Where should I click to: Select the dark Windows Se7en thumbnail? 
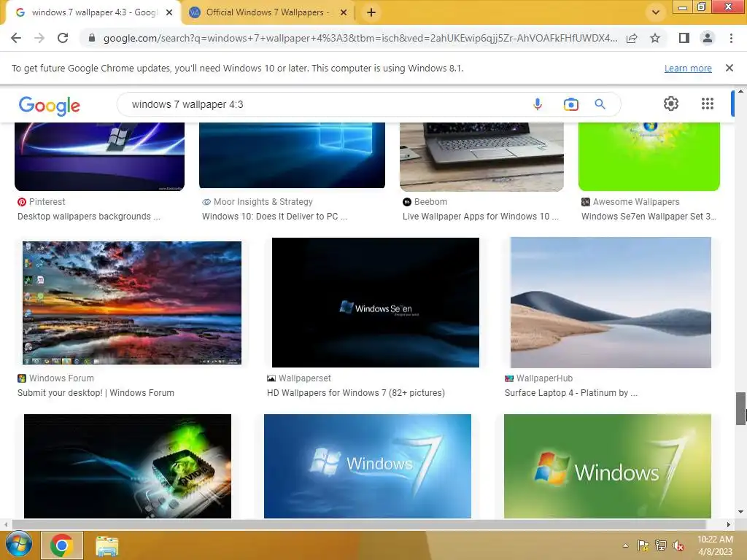click(376, 303)
